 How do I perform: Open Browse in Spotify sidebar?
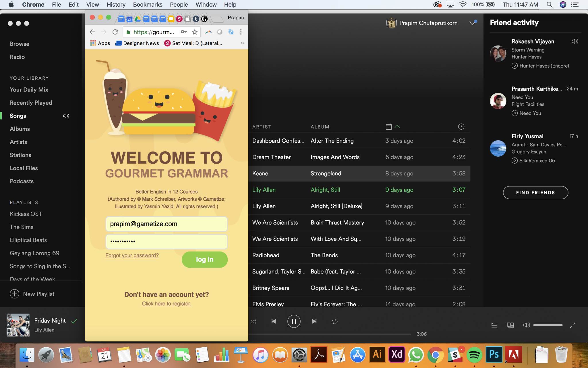(x=20, y=44)
